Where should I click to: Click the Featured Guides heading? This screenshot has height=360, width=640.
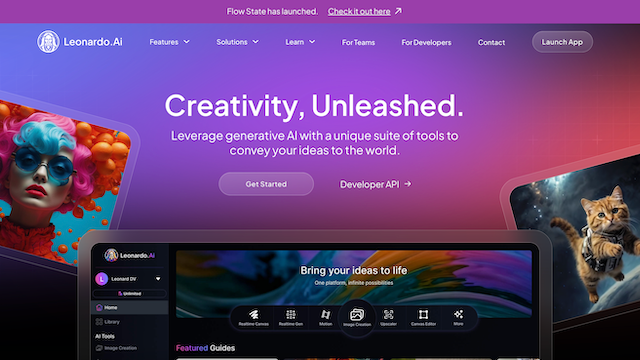tap(205, 348)
